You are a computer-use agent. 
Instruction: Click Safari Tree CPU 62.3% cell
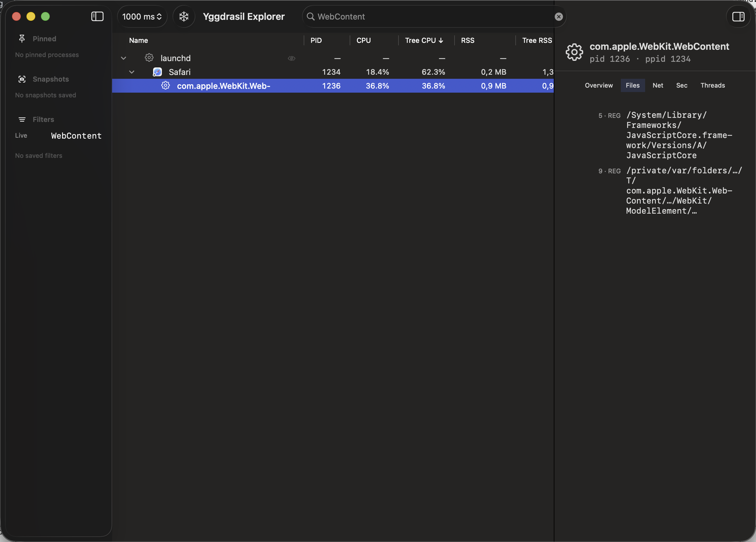point(433,72)
